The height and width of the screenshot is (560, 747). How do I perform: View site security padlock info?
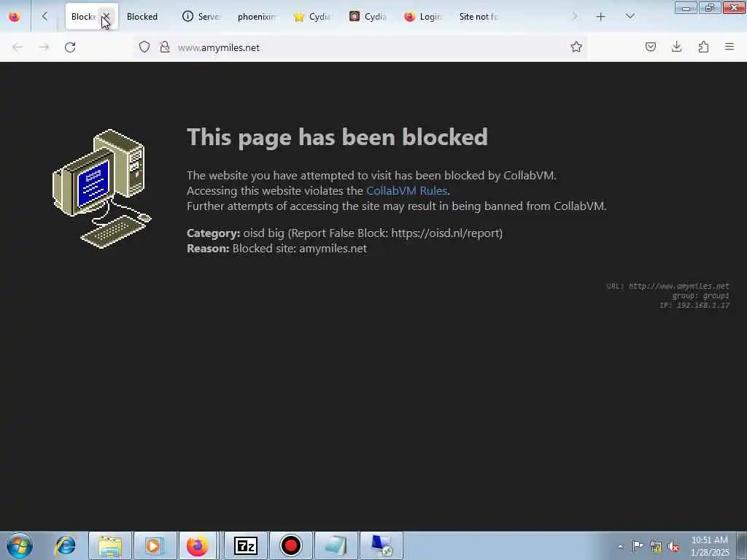pyautogui.click(x=165, y=47)
